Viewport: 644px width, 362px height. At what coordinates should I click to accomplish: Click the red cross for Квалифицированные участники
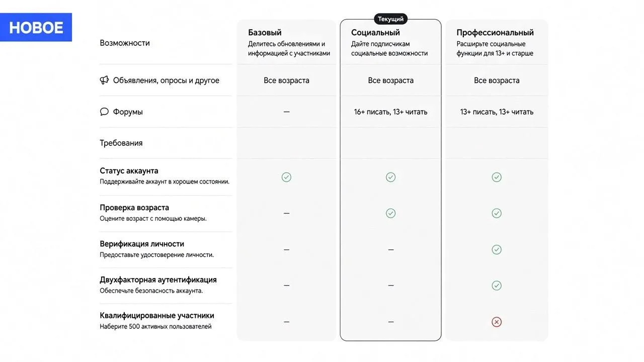click(497, 322)
